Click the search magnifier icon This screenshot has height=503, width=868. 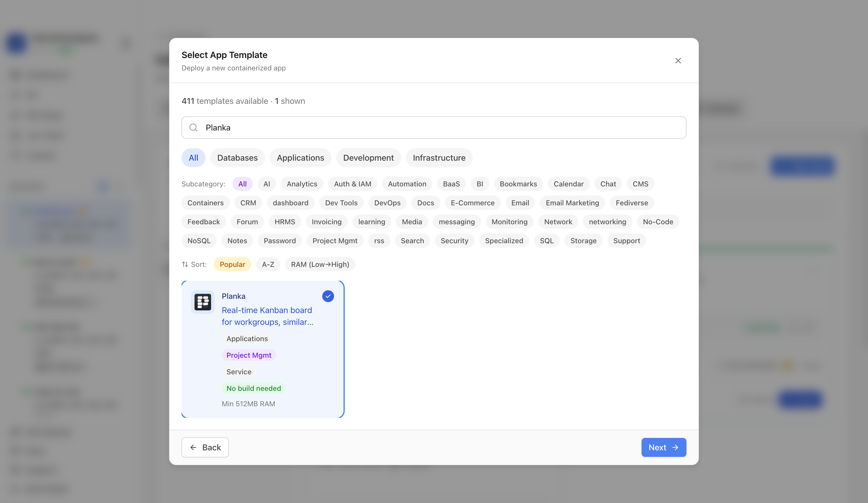point(194,128)
